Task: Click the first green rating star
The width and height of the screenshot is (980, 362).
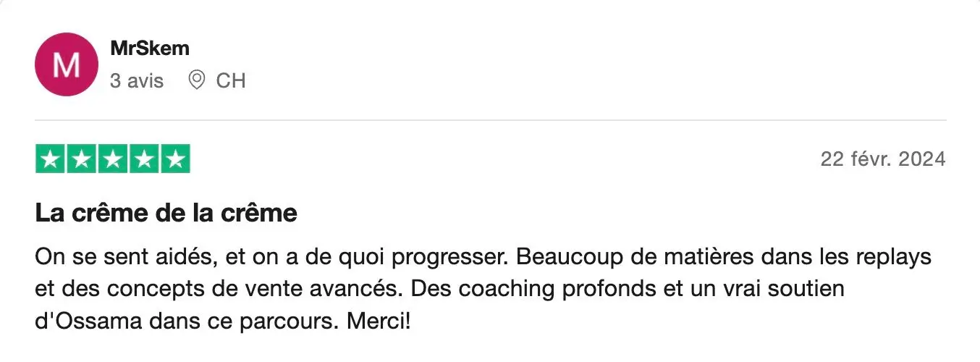Action: click(51, 159)
